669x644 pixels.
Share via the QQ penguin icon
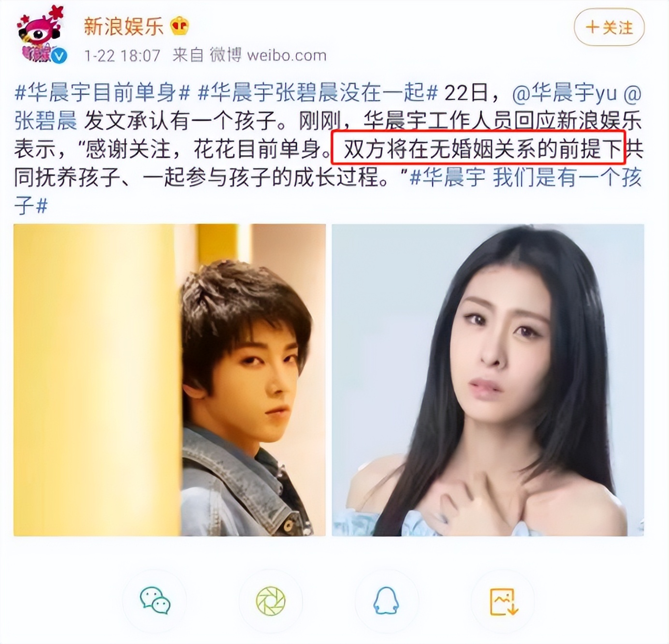click(386, 601)
